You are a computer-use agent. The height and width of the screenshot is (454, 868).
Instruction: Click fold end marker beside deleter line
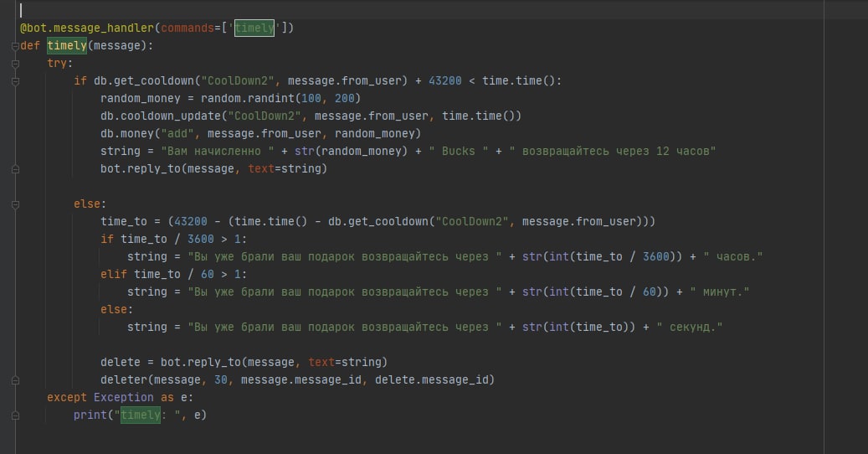[16, 379]
